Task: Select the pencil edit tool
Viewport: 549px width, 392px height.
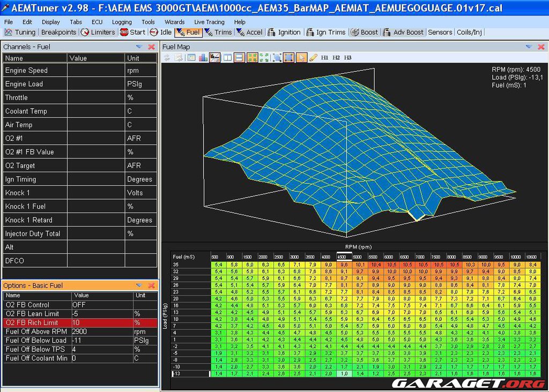Action: [x=313, y=58]
